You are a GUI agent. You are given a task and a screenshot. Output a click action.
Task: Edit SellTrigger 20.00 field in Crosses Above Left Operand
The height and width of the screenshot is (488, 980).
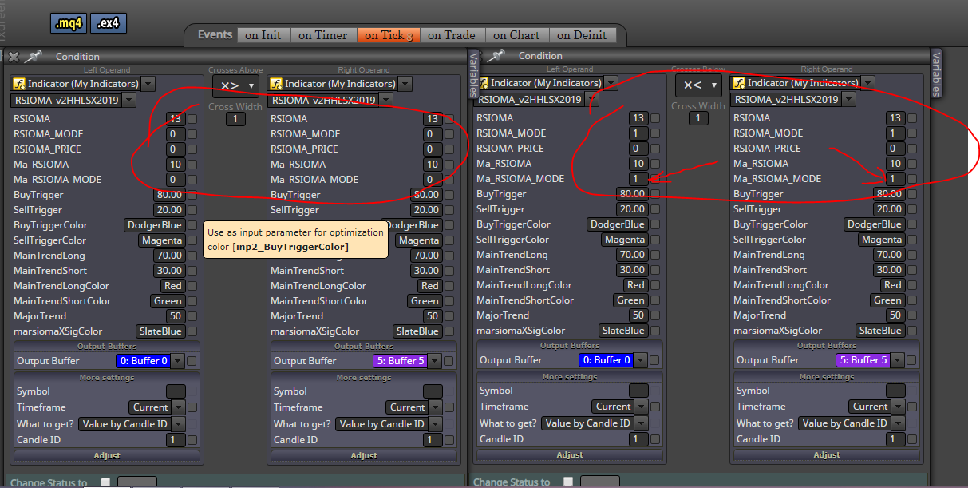pos(169,210)
